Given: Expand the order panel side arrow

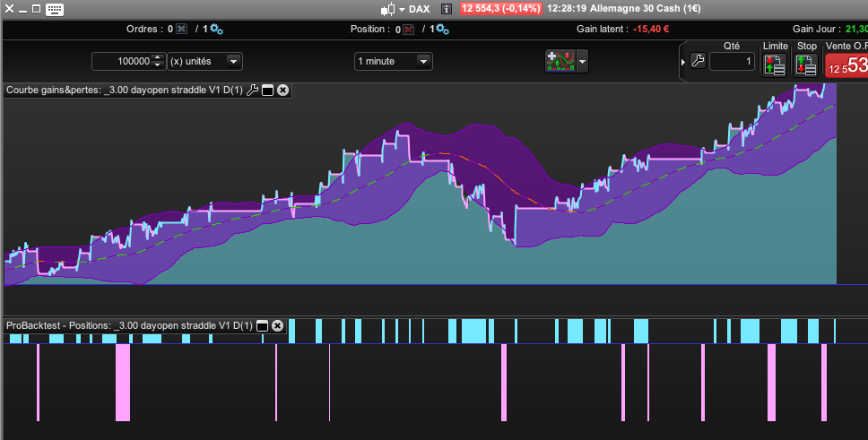Looking at the screenshot, I should [683, 62].
